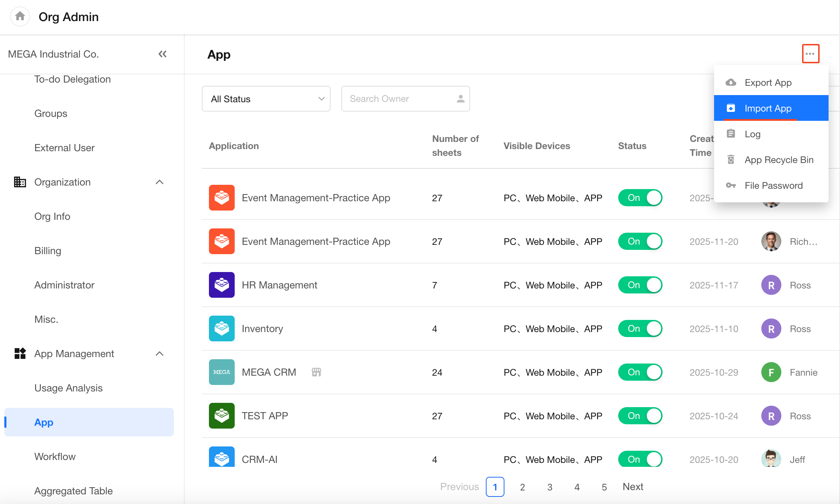This screenshot has width=840, height=504.
Task: Turn off the HR Management status toggle
Action: click(x=640, y=285)
